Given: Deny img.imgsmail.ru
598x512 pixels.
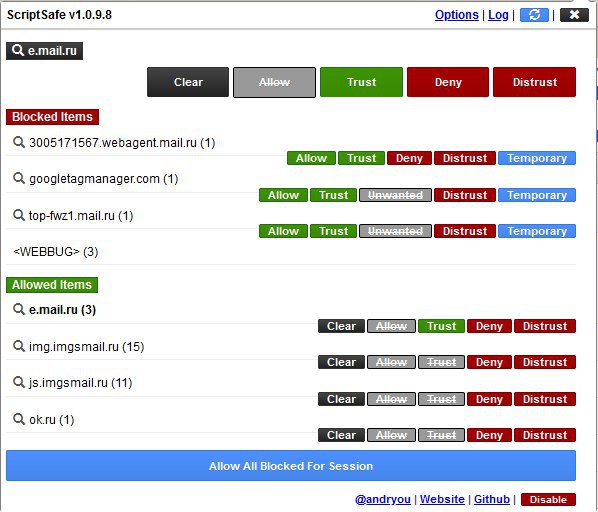Looking at the screenshot, I should (x=489, y=362).
